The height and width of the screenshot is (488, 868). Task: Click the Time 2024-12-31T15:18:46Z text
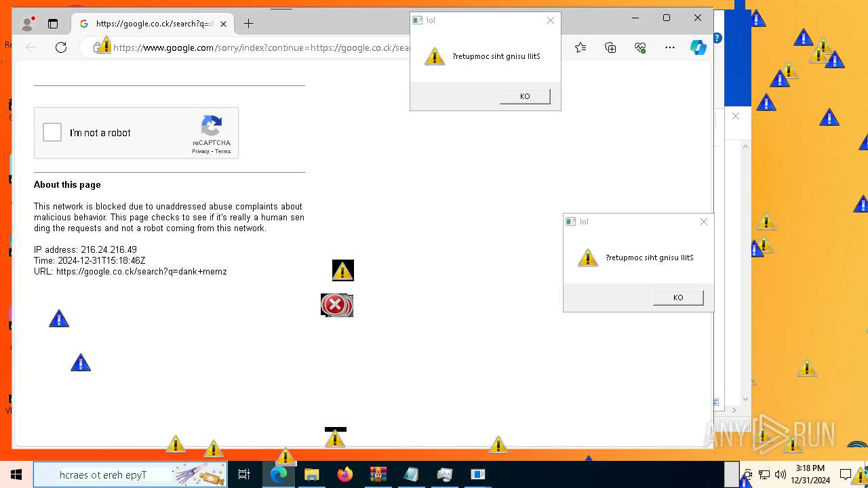click(x=90, y=260)
